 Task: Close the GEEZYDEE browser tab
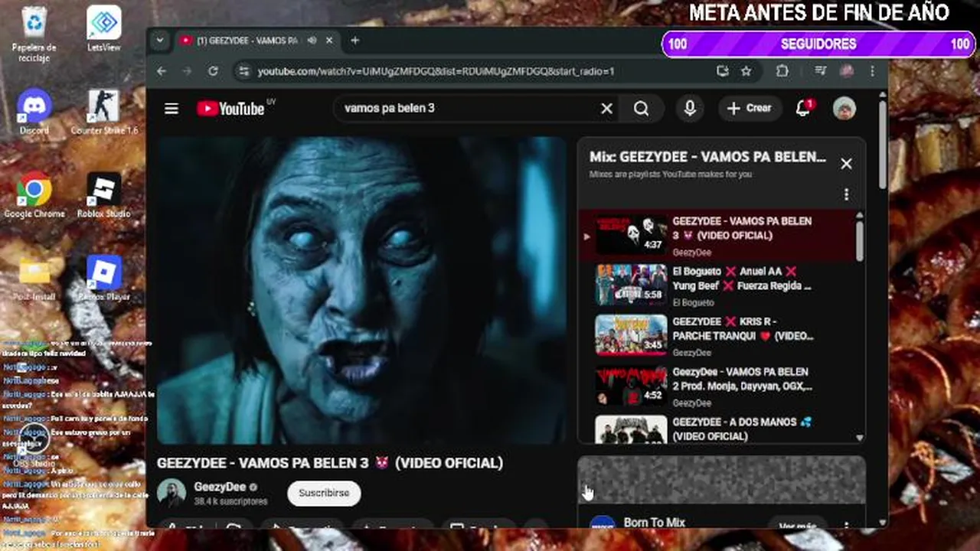[329, 41]
